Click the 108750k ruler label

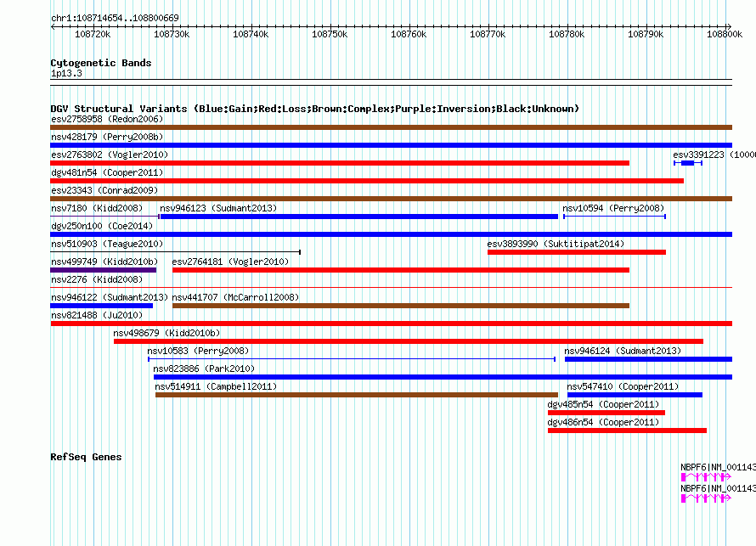[x=330, y=34]
